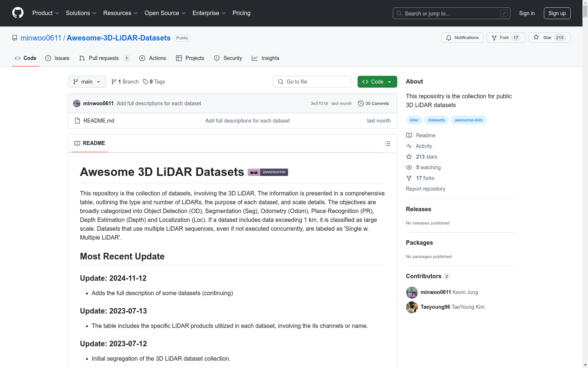Open the Releases section heading
The height and width of the screenshot is (368, 588).
click(419, 209)
